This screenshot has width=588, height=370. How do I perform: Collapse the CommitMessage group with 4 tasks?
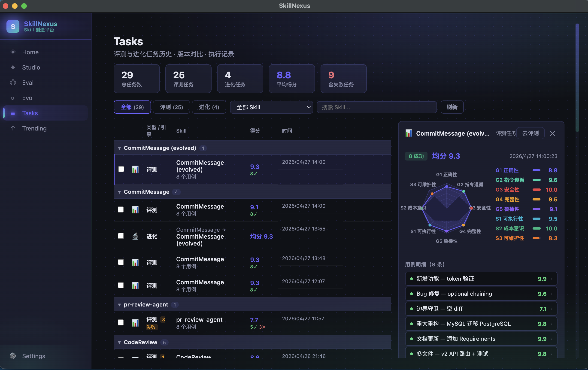pos(119,192)
